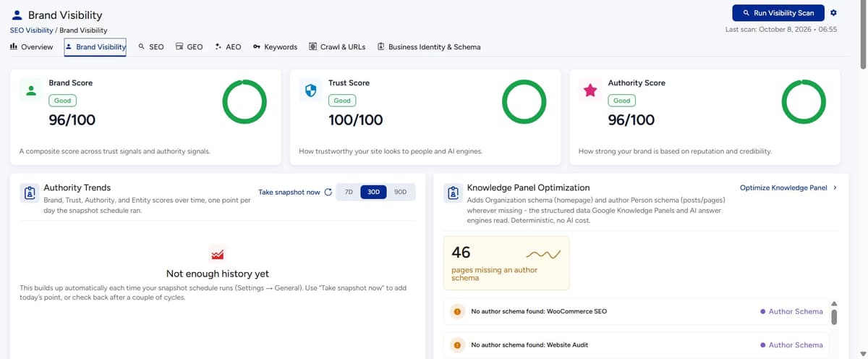The height and width of the screenshot is (359, 868).
Task: Switch to the SEO tab
Action: [150, 46]
